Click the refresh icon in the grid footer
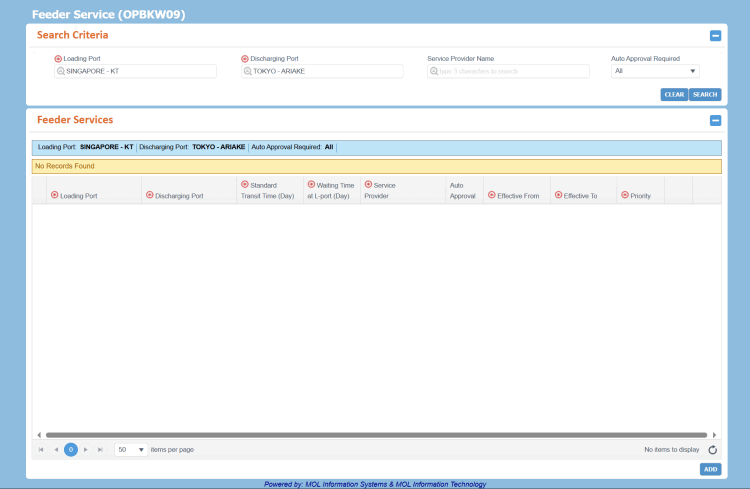Viewport: 750px width, 489px height. (x=713, y=450)
